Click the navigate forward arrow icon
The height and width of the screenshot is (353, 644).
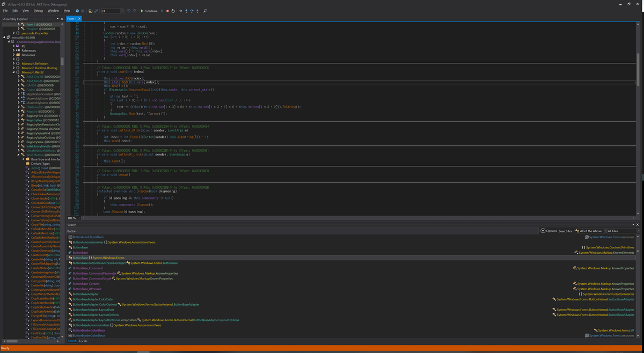coord(83,11)
